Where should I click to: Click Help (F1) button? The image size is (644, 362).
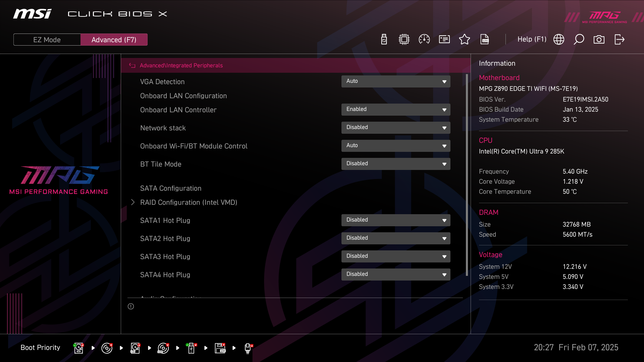point(532,40)
